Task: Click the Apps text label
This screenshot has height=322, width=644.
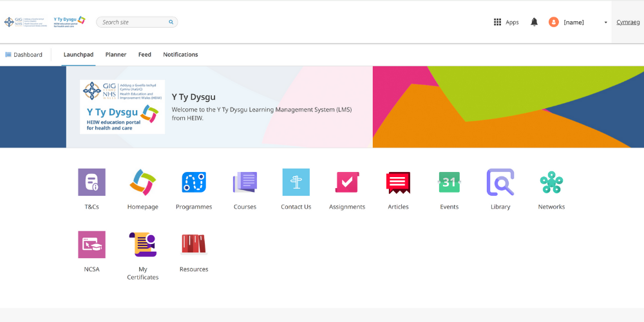Action: (512, 23)
